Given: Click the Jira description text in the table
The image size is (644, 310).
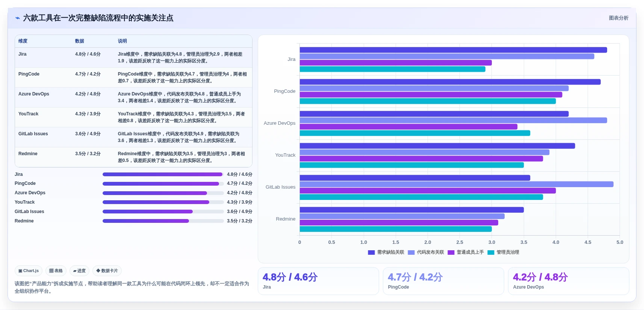Looking at the screenshot, I should coord(180,57).
